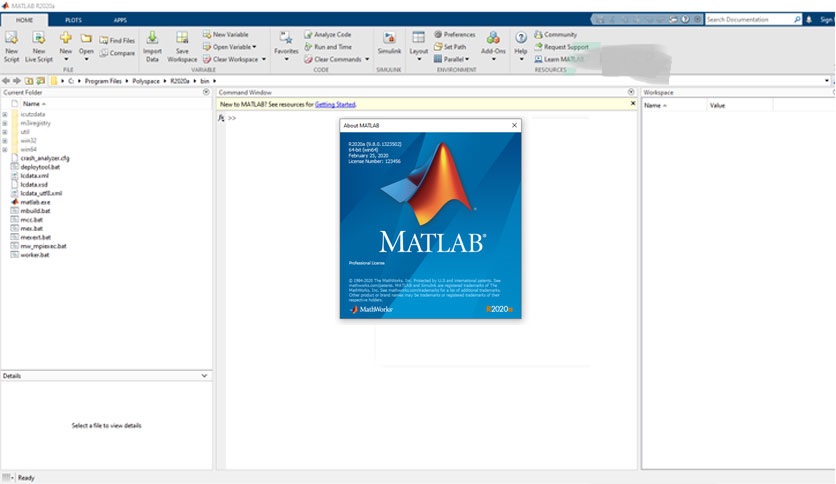
Task: Expand the Details panel chevron
Action: tap(205, 376)
